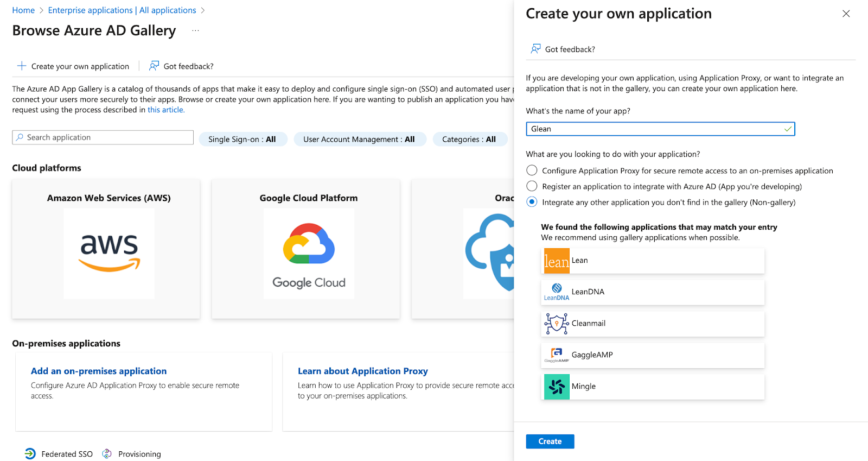Click the Federated SSO legend icon
This screenshot has height=461, width=868.
pyautogui.click(x=30, y=453)
